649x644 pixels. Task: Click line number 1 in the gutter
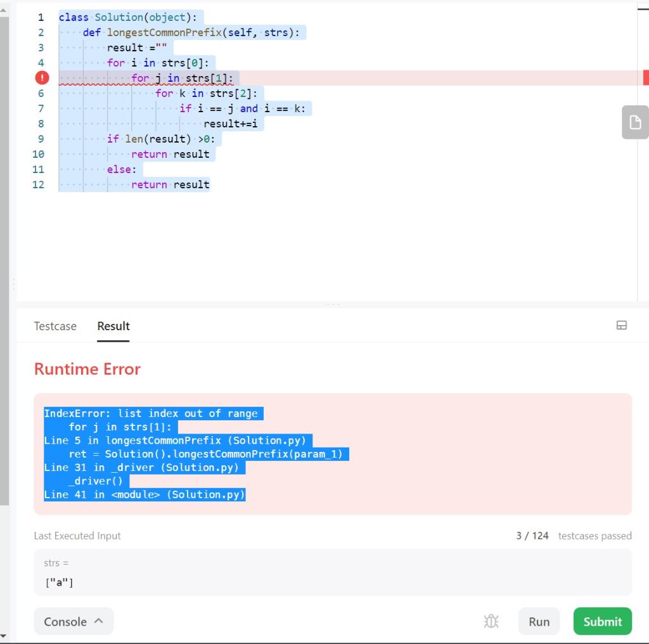41,17
